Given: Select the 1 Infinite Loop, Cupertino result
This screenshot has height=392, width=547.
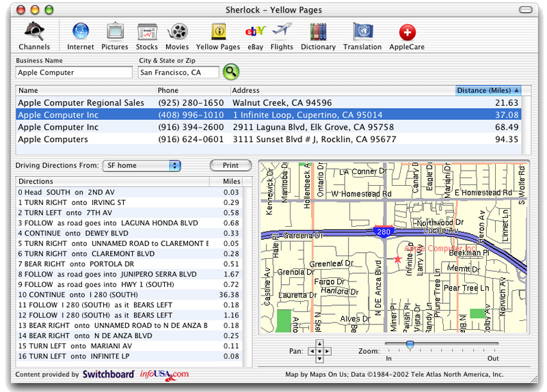Looking at the screenshot, I should pos(269,115).
